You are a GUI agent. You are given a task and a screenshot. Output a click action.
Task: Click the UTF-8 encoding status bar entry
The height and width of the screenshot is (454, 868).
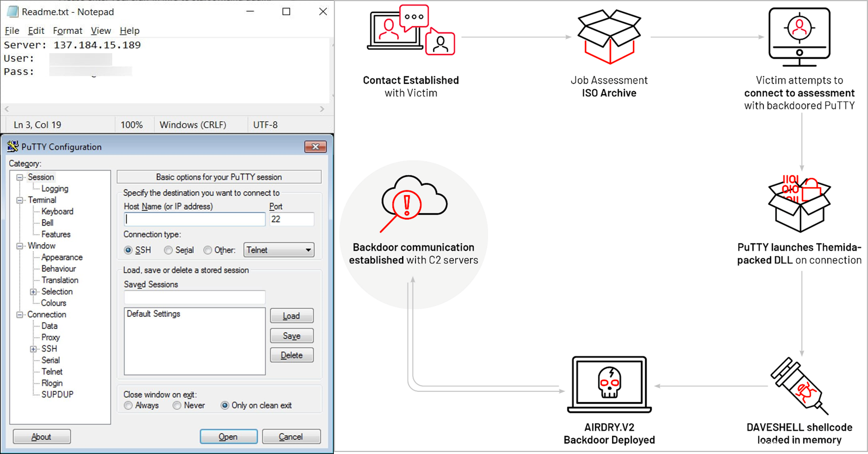266,125
